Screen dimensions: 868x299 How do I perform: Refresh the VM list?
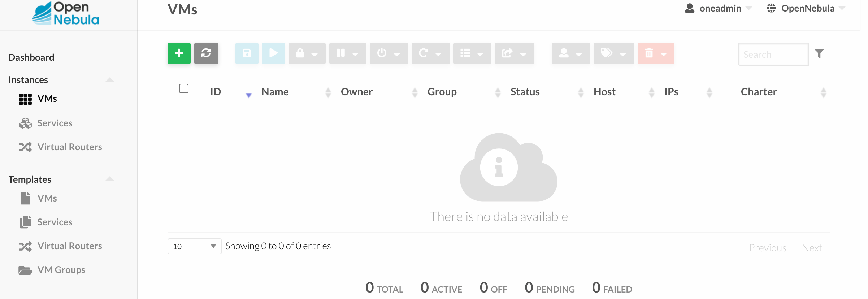206,53
